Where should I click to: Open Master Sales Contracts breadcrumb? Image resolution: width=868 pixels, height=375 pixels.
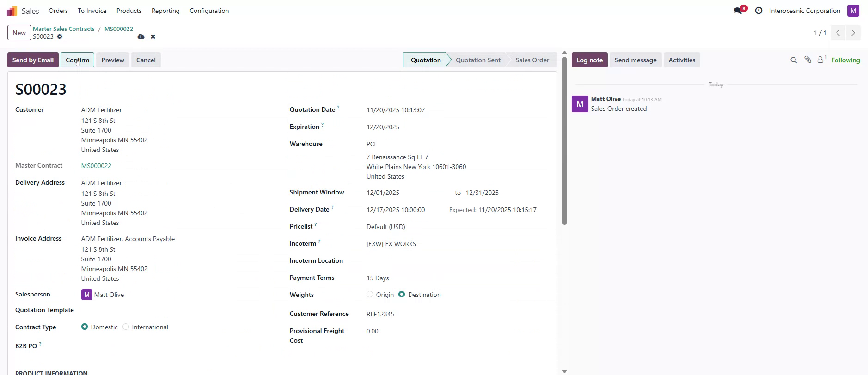pos(64,29)
